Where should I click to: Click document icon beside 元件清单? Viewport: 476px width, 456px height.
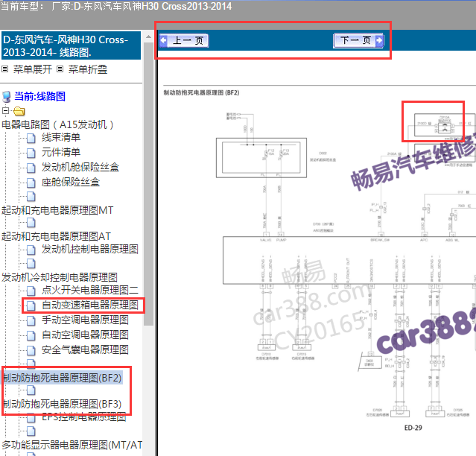point(31,153)
